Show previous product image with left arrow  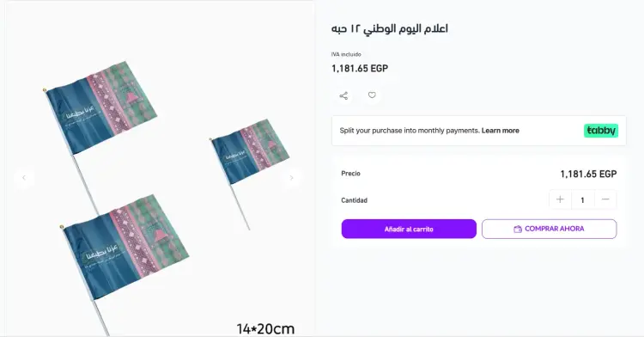coord(24,178)
